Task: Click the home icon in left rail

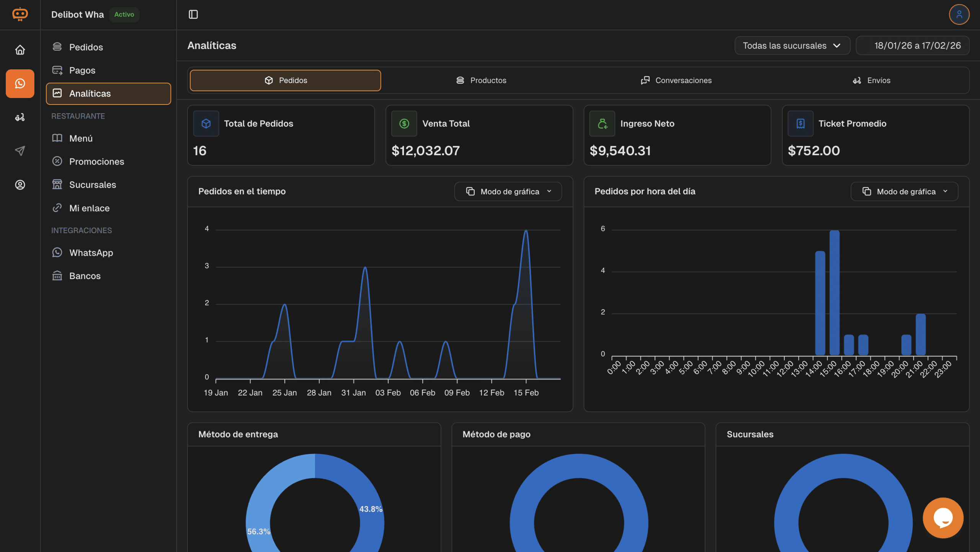Action: 20,50
